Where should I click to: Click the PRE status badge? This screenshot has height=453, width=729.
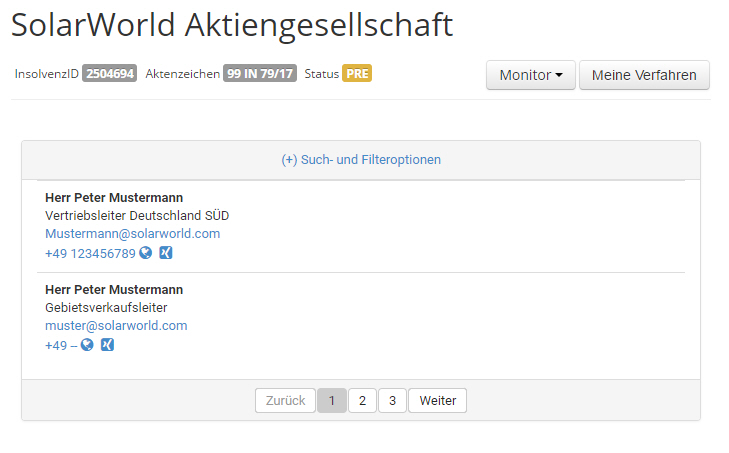coord(357,73)
